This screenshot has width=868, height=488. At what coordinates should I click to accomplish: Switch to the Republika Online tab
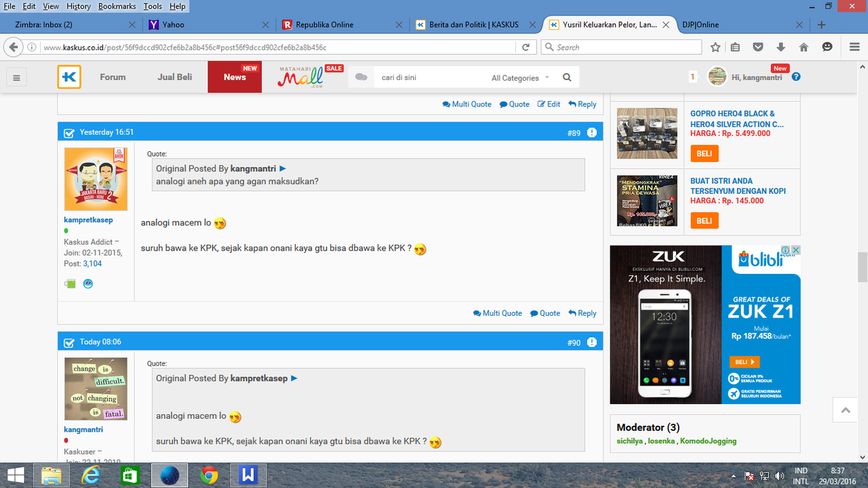pyautogui.click(x=342, y=24)
